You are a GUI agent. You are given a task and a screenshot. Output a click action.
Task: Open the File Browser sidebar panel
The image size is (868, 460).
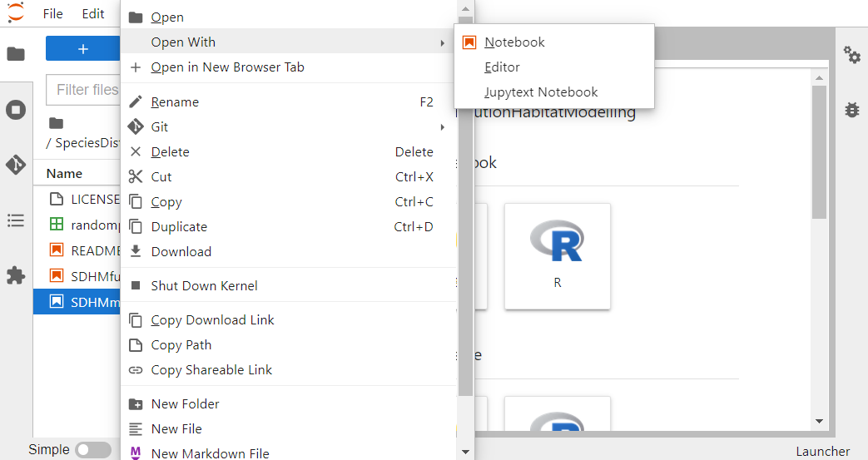[16, 54]
